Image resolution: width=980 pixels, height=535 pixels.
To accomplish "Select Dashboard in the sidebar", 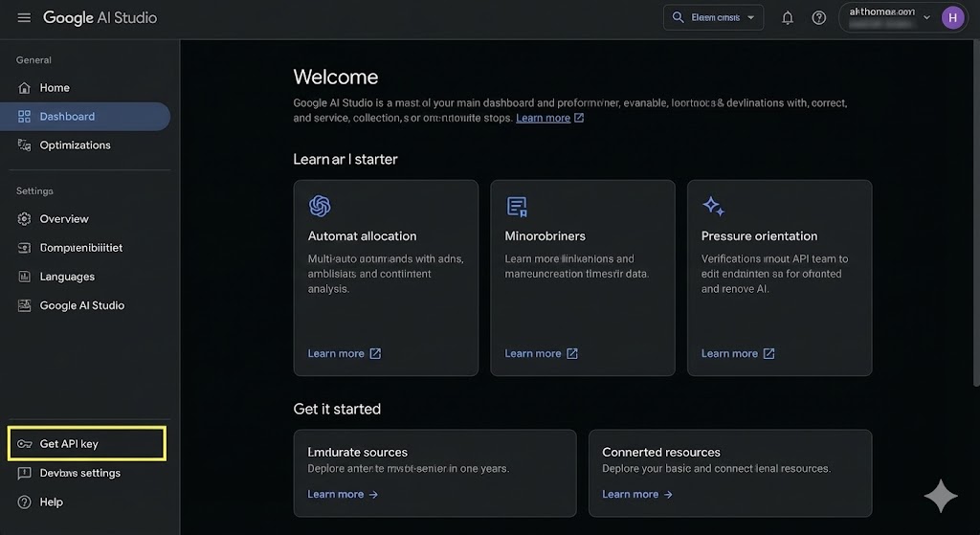I will 67,117.
